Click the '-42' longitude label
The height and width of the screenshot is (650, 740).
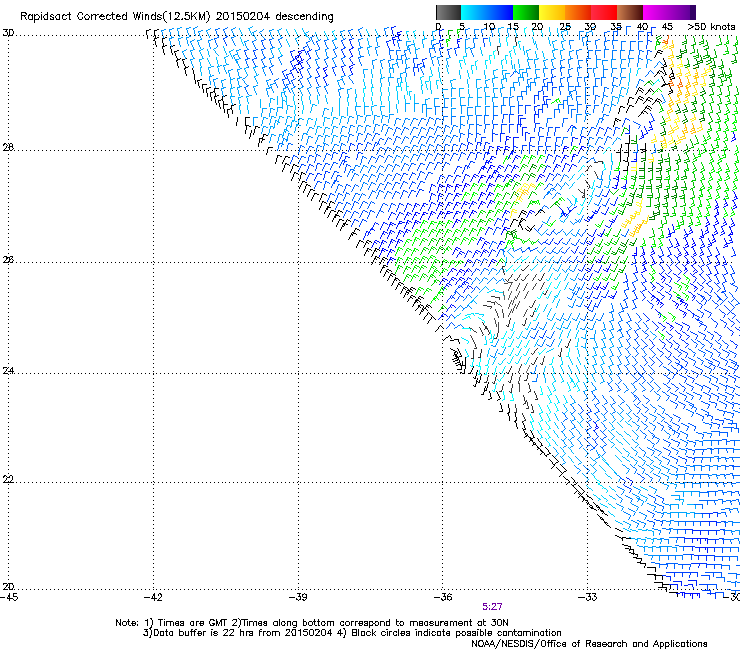153,597
